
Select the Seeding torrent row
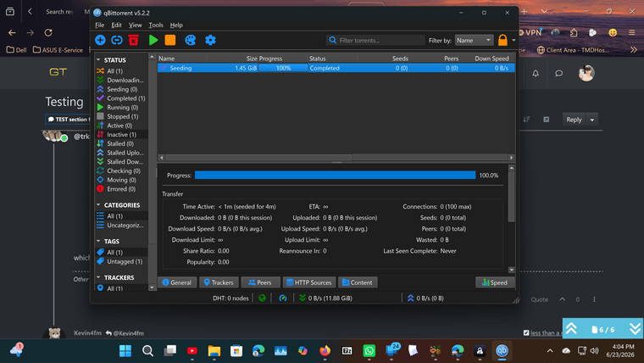coord(336,68)
